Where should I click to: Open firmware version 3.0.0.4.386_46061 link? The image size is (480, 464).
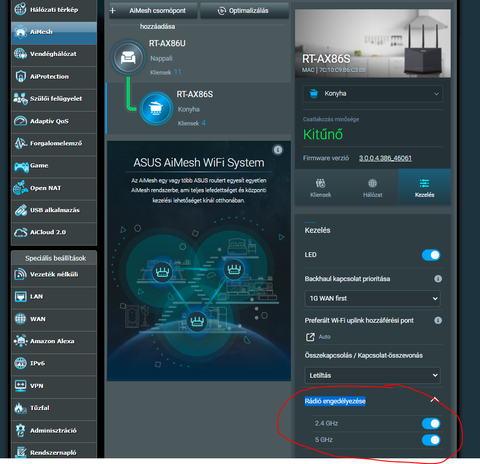(x=385, y=158)
